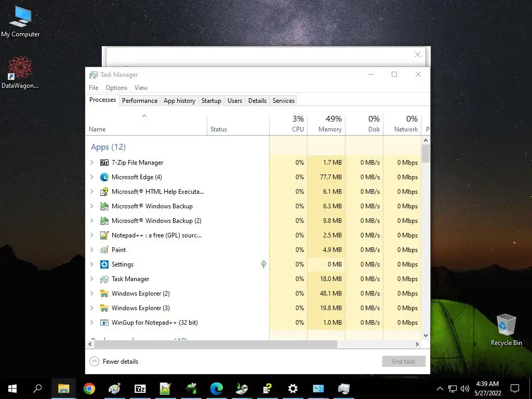The height and width of the screenshot is (399, 532).
Task: Select the DataWagon desktop shortcut
Action: (20, 73)
